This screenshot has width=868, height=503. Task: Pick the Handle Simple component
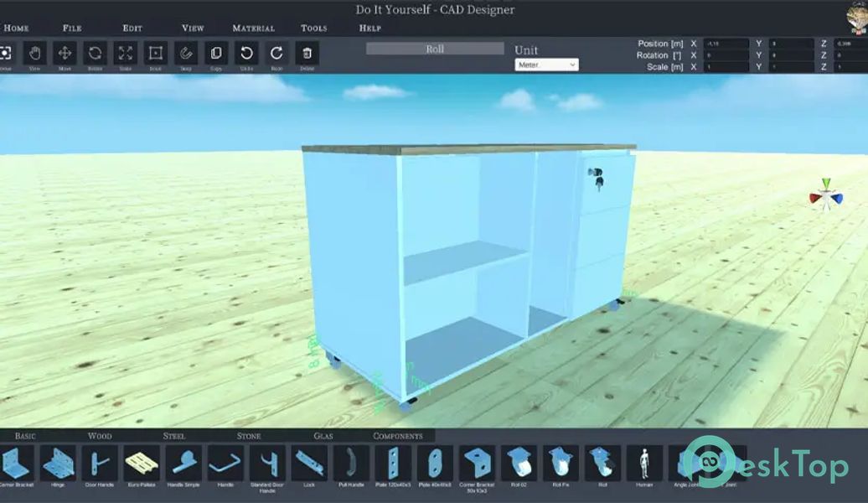(x=183, y=463)
